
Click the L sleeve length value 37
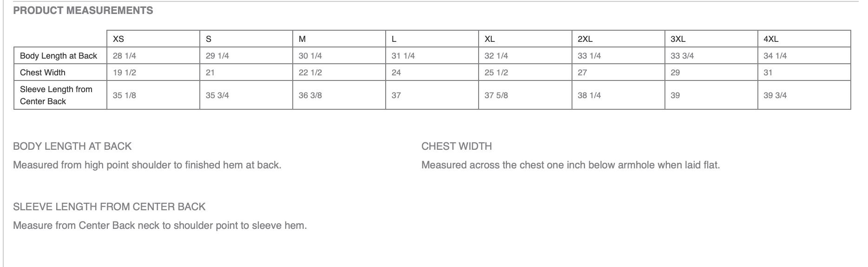point(396,95)
